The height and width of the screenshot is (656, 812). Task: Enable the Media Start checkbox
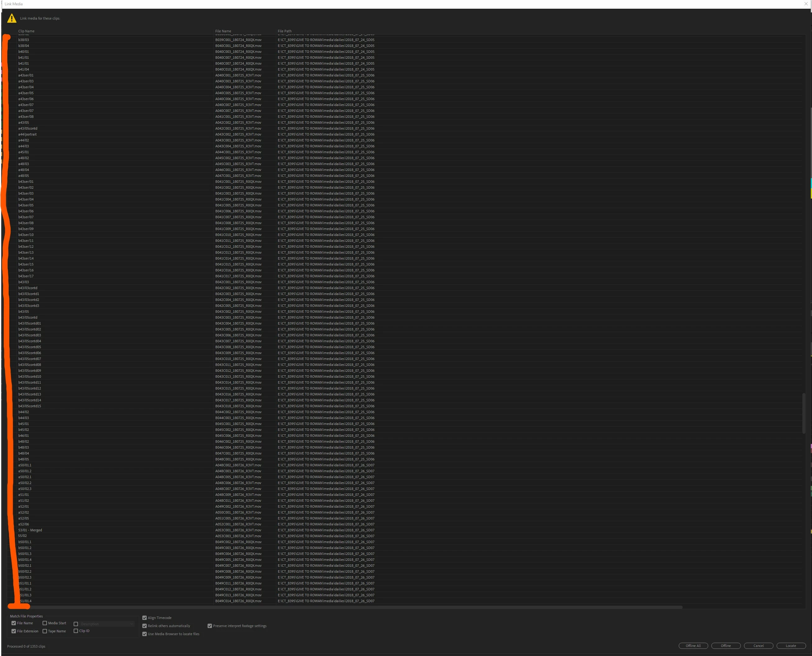pos(44,623)
